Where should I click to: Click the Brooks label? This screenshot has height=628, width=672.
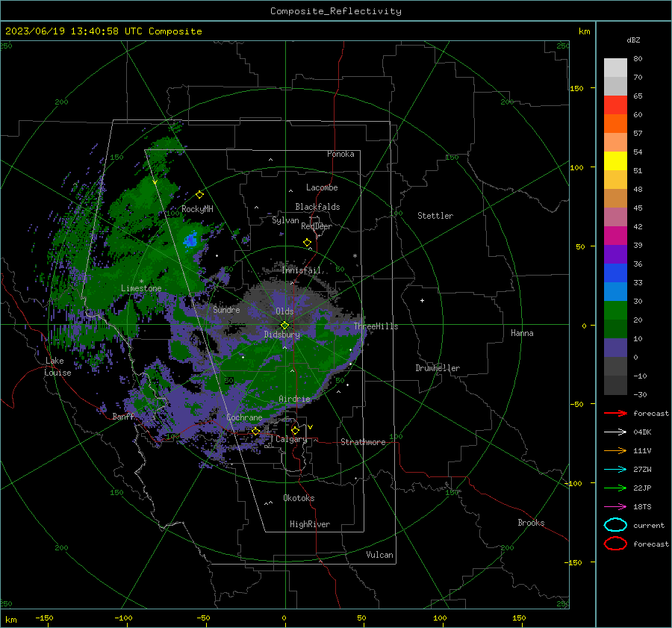click(x=531, y=523)
